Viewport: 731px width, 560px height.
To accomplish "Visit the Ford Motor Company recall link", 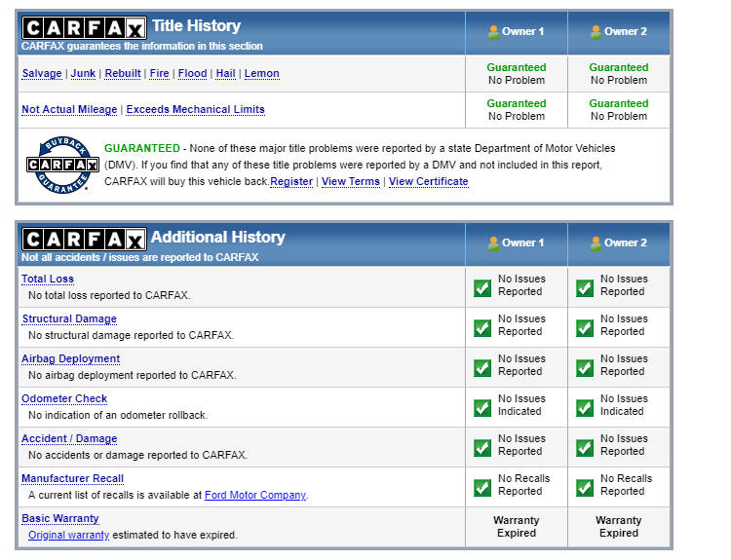I will tap(255, 496).
